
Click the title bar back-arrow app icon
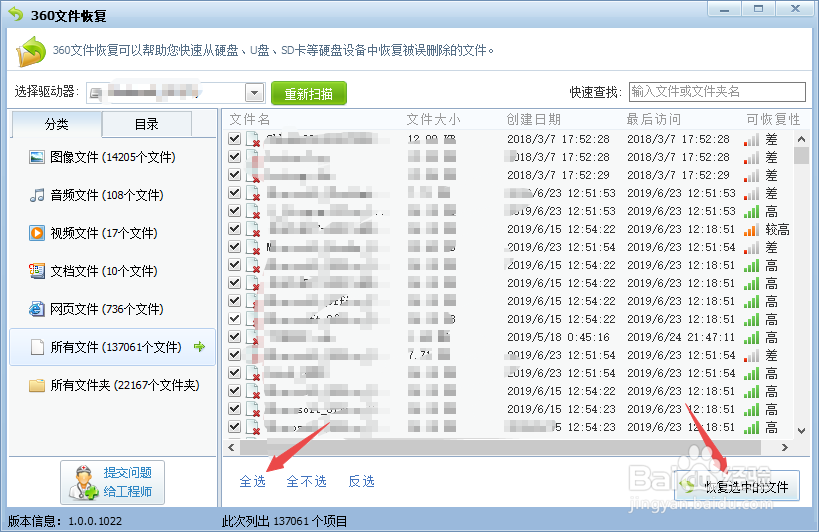17,15
